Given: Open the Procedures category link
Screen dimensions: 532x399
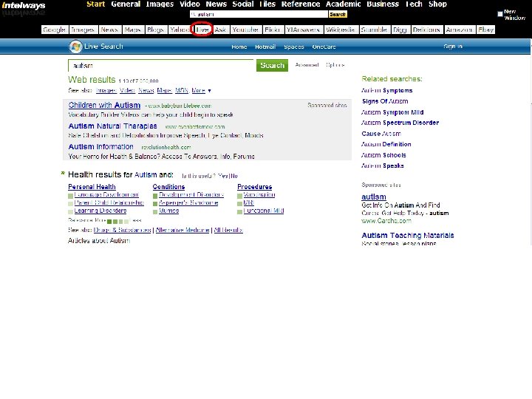Looking at the screenshot, I should tap(255, 187).
